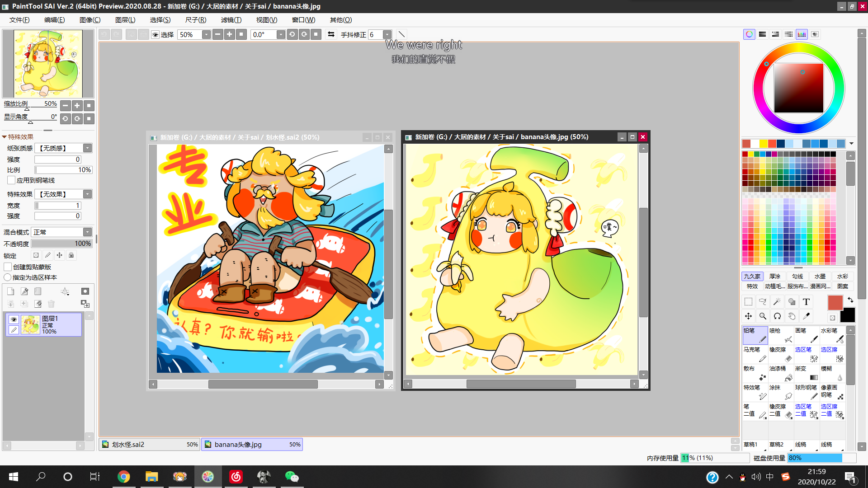Select the rotate view tool
The width and height of the screenshot is (868, 488).
point(778,316)
